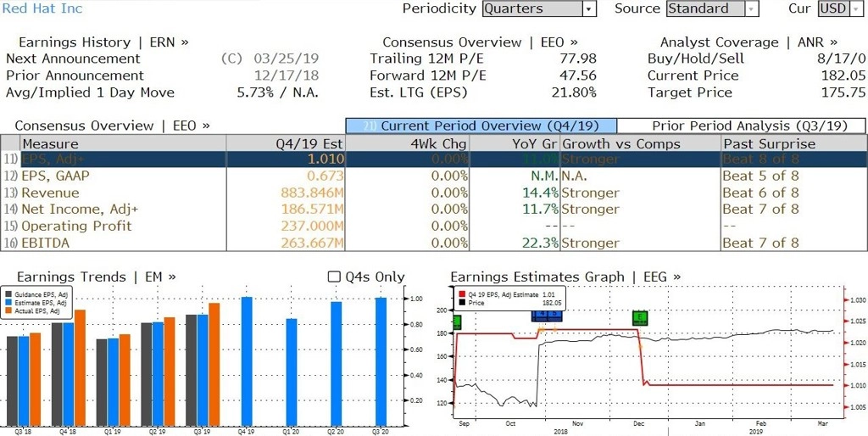Click black Price legend swatch
Viewport: 868px width, 436px height.
[x=462, y=303]
